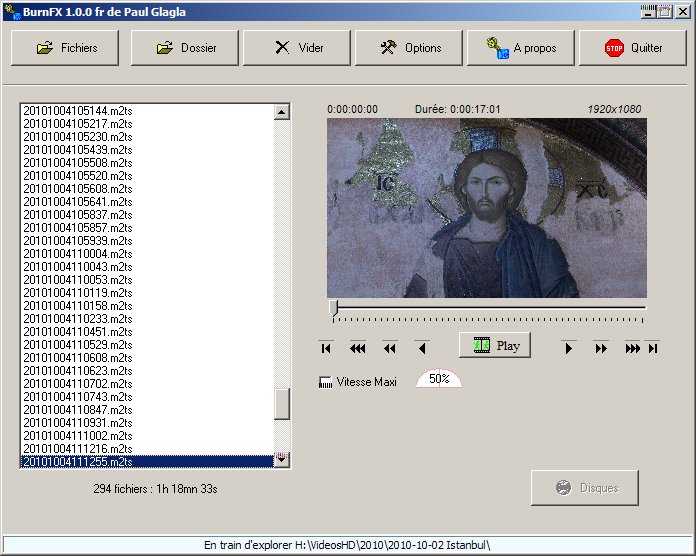
Task: Click the video position slider thumb
Action: click(333, 308)
